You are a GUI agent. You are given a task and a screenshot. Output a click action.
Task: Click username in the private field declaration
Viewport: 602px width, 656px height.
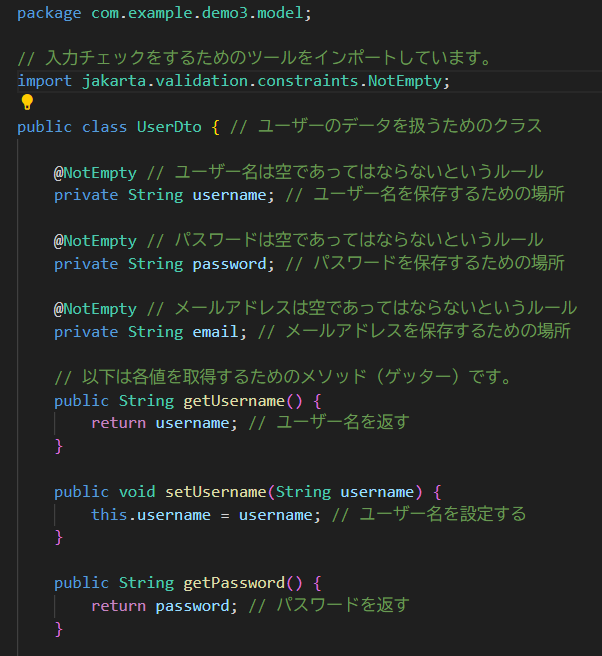coord(229,194)
